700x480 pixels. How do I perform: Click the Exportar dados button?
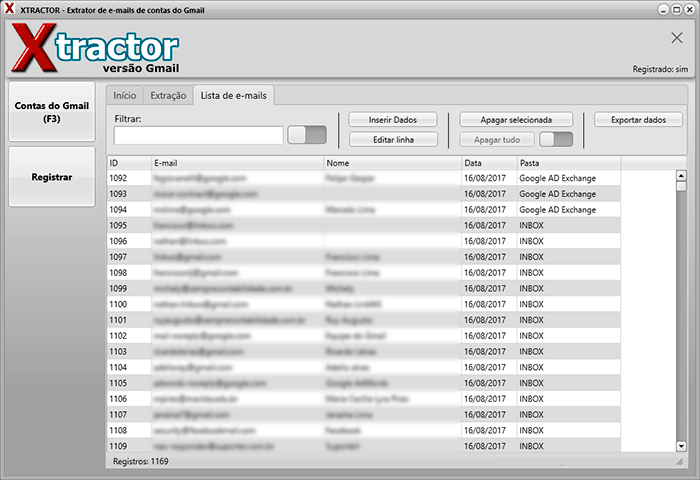tap(638, 120)
